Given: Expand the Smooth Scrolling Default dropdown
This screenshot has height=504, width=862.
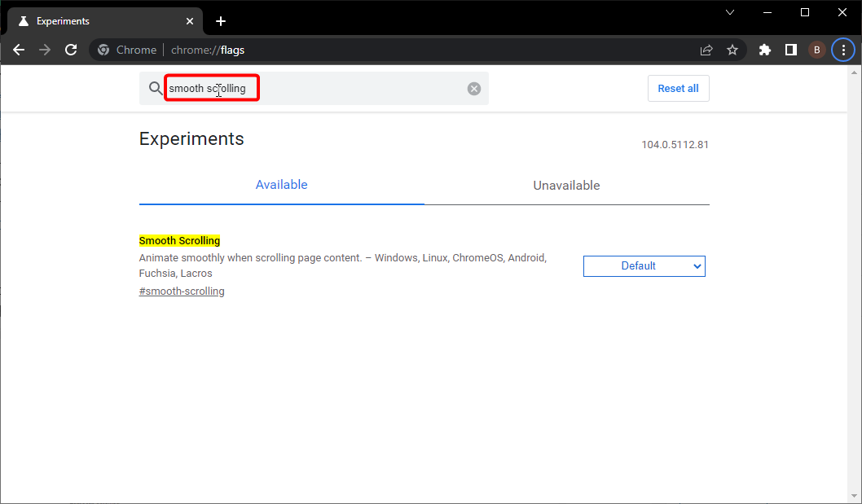Looking at the screenshot, I should tap(644, 266).
